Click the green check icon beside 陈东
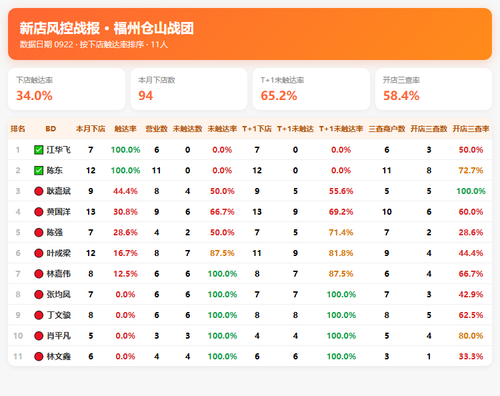The width and height of the screenshot is (500, 396). point(39,171)
